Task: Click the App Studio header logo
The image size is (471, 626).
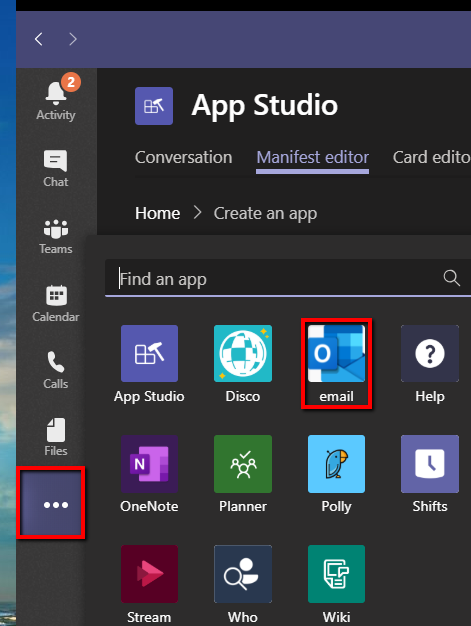Action: click(154, 106)
